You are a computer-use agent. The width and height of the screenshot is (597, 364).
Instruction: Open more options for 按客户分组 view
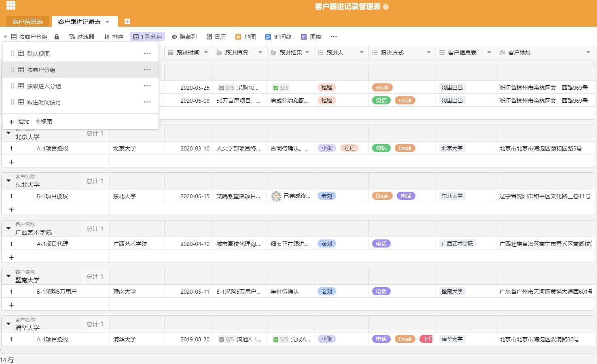(147, 70)
